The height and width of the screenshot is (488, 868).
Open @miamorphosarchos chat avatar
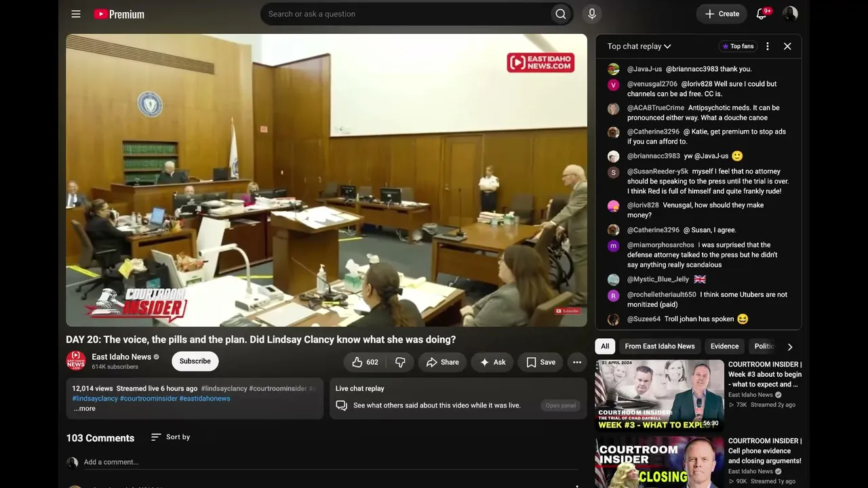point(613,245)
